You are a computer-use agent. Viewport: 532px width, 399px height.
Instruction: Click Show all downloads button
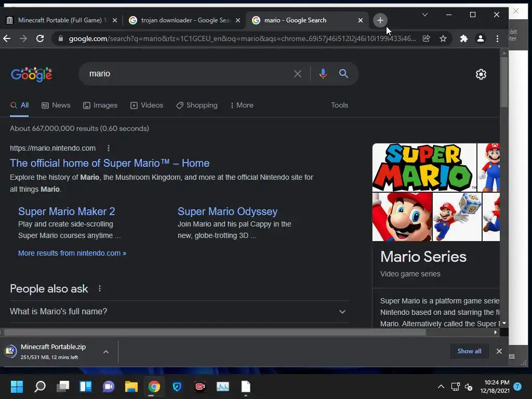[469, 351]
